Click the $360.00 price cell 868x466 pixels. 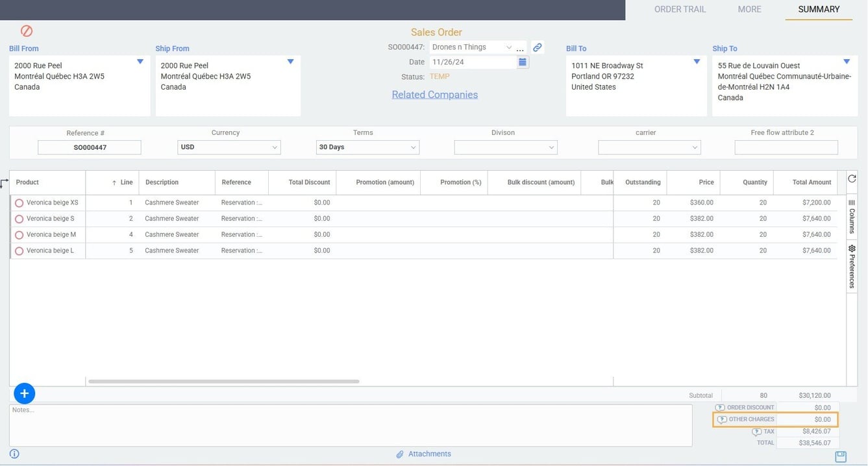693,202
